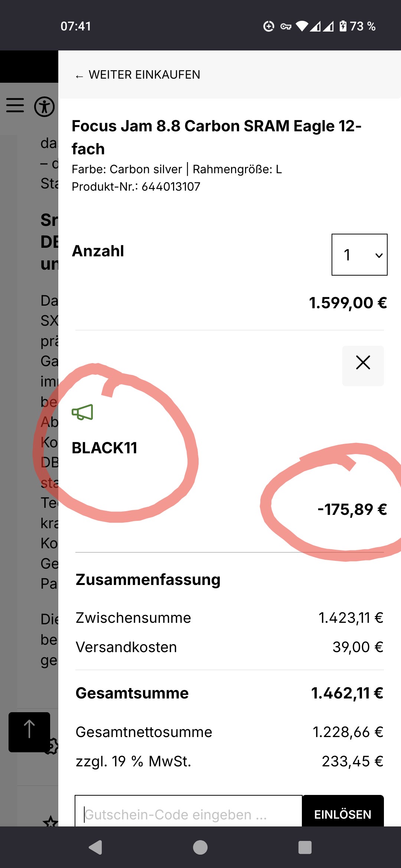This screenshot has height=868, width=401.
Task: Tap the scroll-to-top arrow button
Action: tap(29, 731)
